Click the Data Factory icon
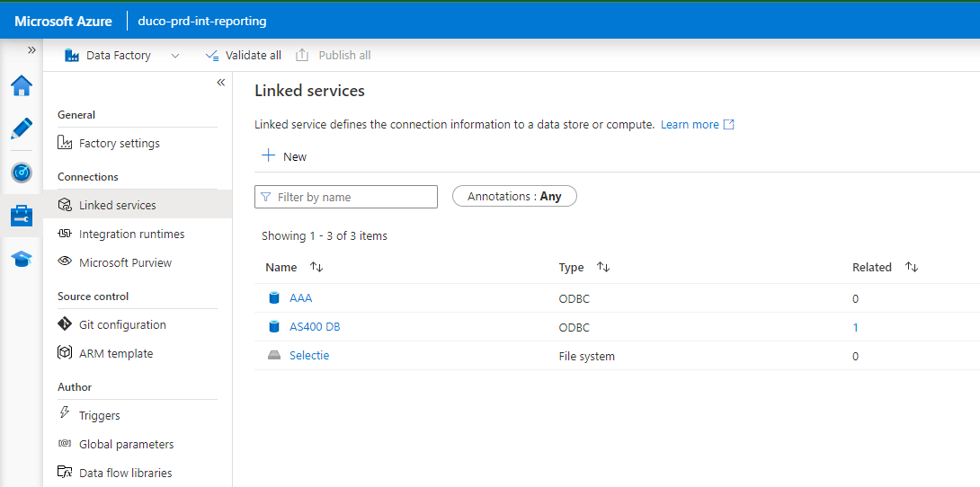Screen dimensions: 980x487 (x=72, y=56)
